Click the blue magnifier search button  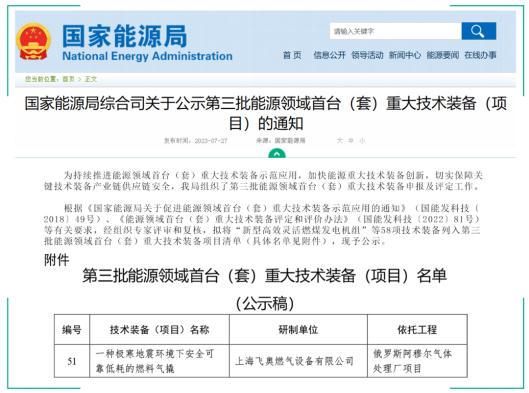478,31
